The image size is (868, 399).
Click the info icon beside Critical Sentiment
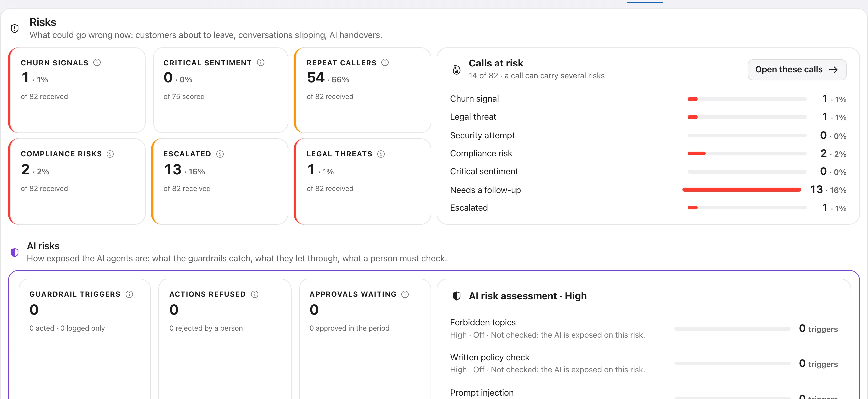coord(261,62)
